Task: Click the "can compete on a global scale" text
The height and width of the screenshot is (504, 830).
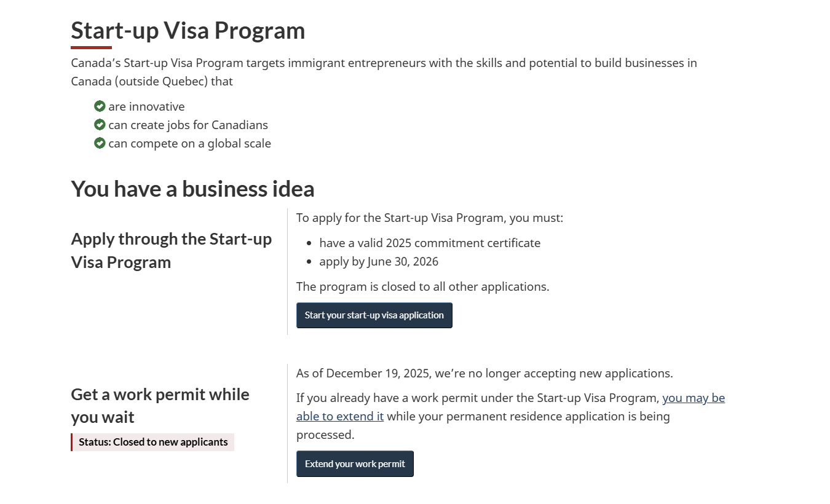Action: point(189,143)
